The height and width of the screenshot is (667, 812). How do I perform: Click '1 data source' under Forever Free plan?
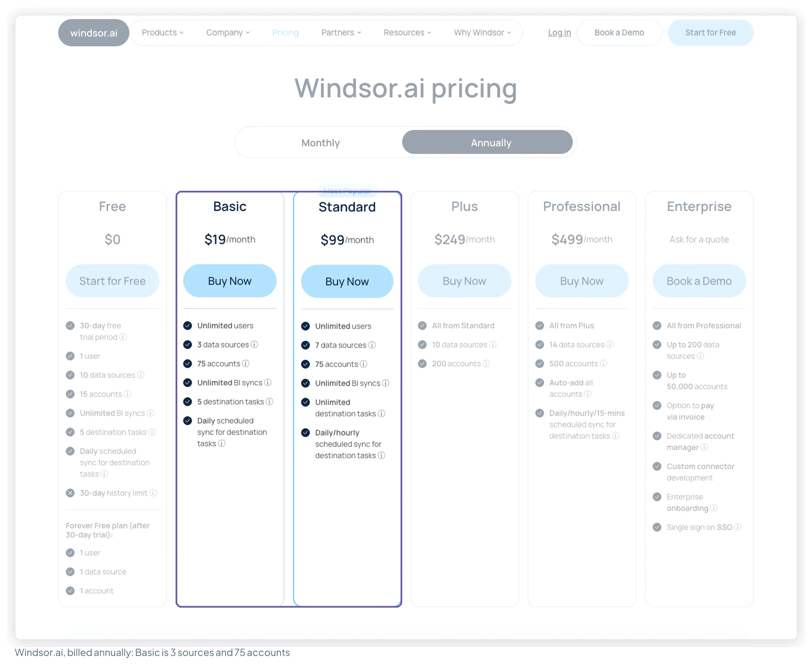[103, 572]
